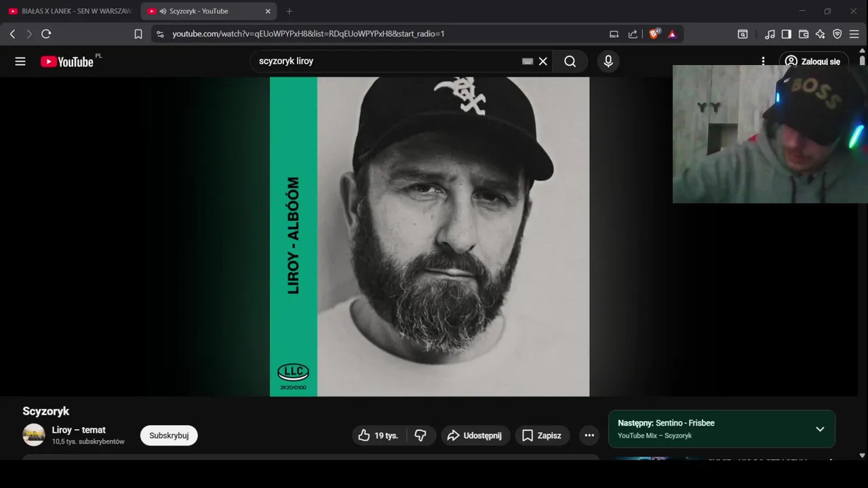
Task: Open a new browser tab
Action: (x=290, y=11)
